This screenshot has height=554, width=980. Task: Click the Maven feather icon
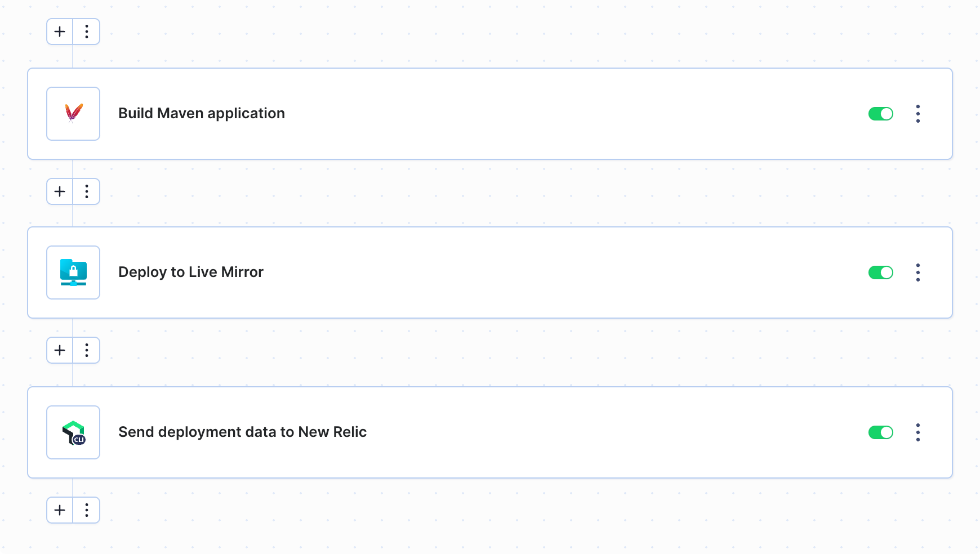coord(73,114)
